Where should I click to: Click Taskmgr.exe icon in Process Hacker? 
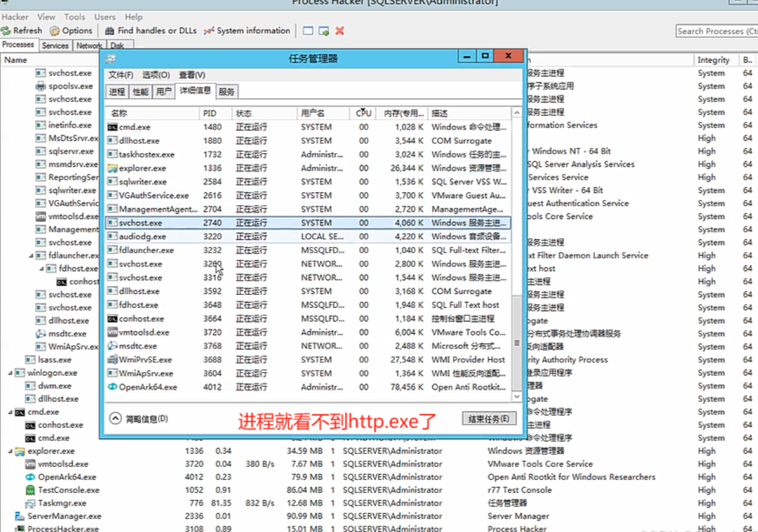[30, 503]
